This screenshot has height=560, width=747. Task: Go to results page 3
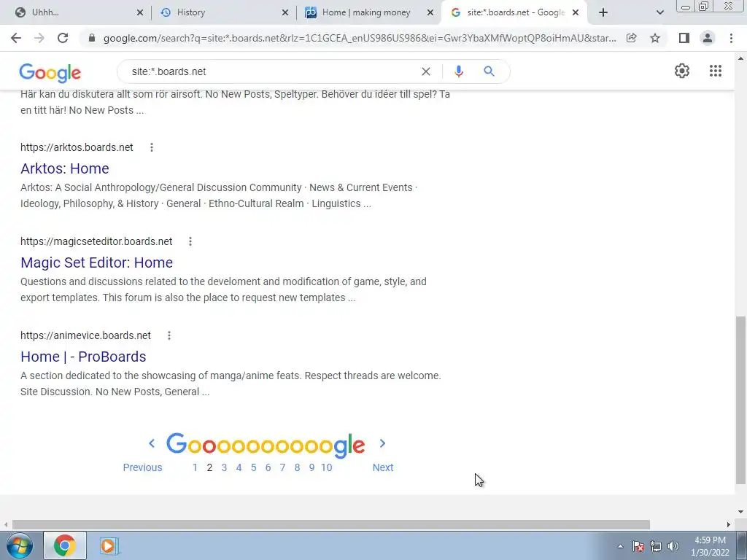tap(224, 467)
